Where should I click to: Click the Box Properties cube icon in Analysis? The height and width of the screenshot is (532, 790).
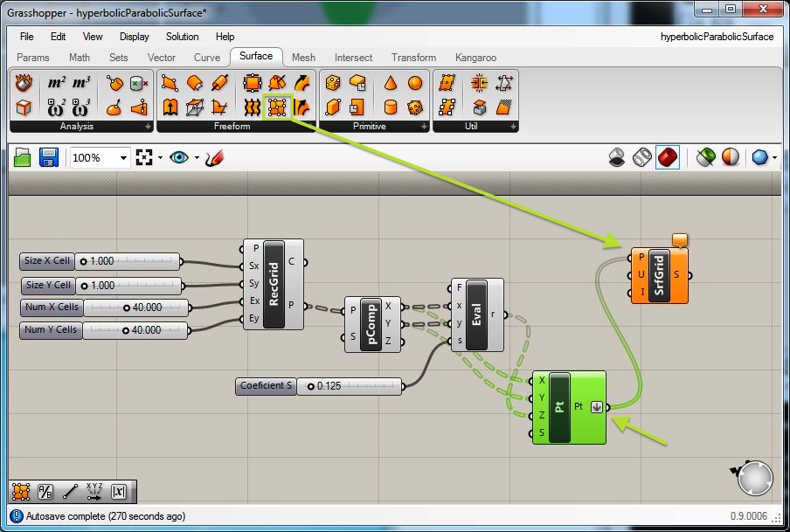[x=24, y=107]
